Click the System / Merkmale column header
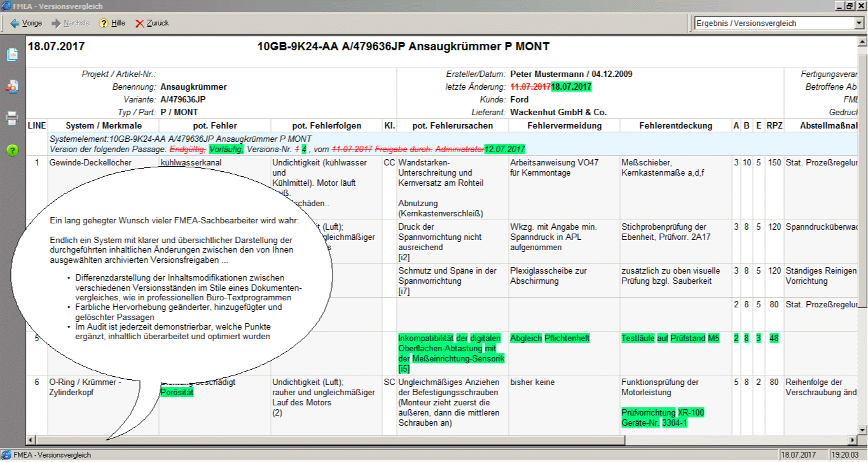868x462 pixels. pos(103,126)
